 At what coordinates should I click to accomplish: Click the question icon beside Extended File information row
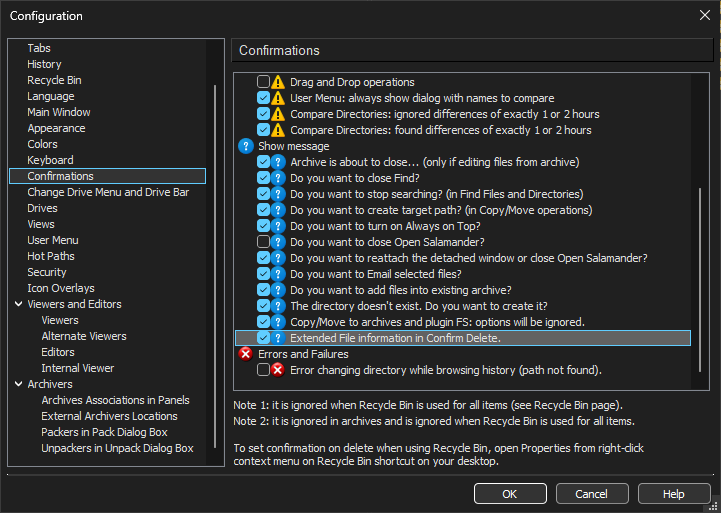[x=278, y=338]
